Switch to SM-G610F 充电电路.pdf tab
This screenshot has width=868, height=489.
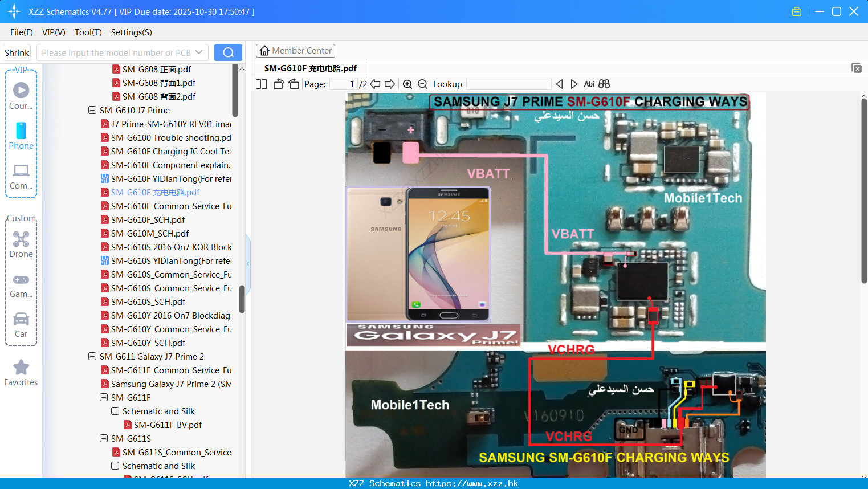pos(311,68)
